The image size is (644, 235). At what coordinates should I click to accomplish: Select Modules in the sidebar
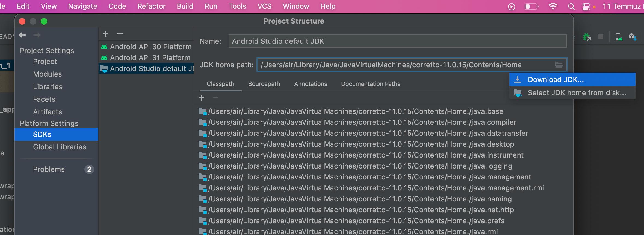[47, 74]
